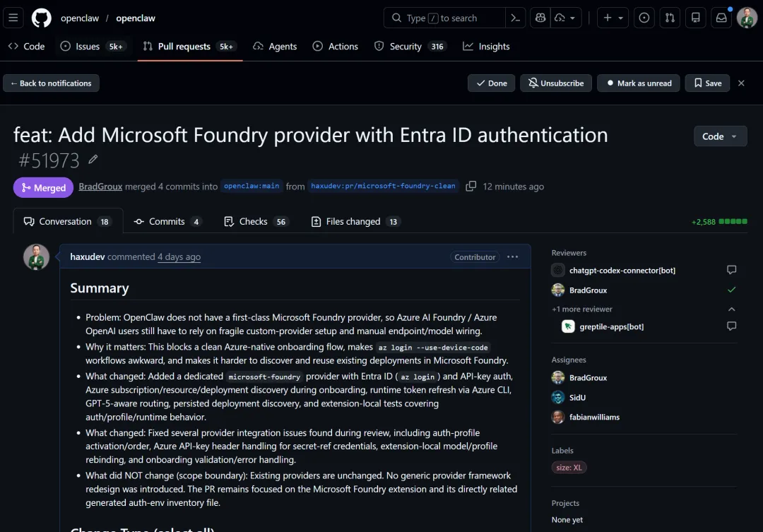Open chatgpt-codex-connector[bot] reviewer link
The image size is (763, 532).
[622, 270]
